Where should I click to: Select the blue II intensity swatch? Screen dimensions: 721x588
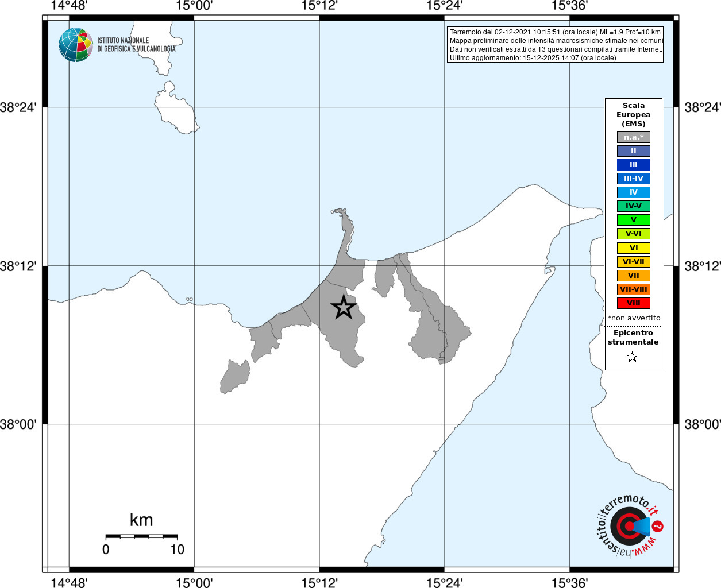coord(633,151)
